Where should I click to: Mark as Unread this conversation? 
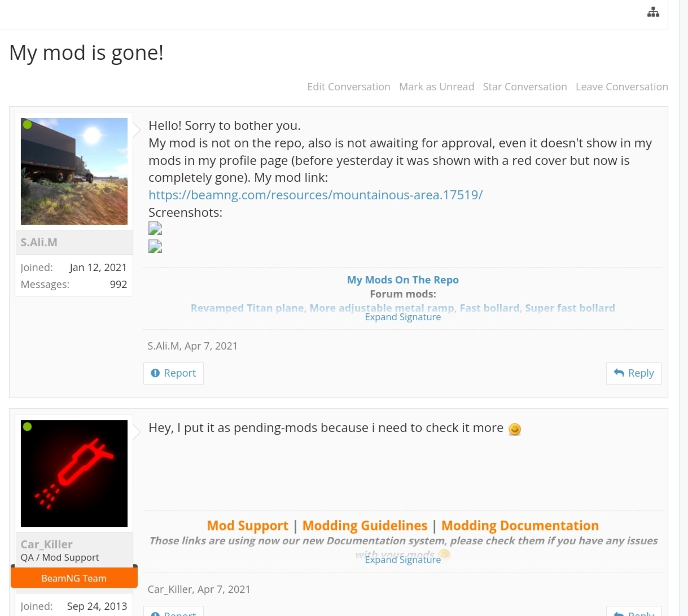(x=436, y=87)
